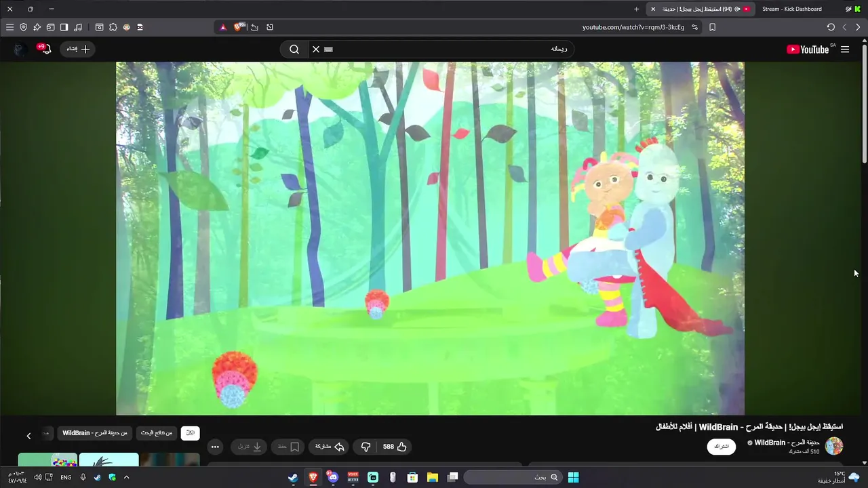Open the YouTube account avatar menu
The width and height of the screenshot is (868, 488).
(21, 49)
